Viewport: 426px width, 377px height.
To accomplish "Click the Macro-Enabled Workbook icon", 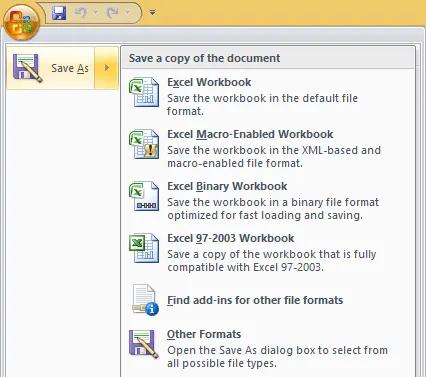I will pyautogui.click(x=144, y=144).
